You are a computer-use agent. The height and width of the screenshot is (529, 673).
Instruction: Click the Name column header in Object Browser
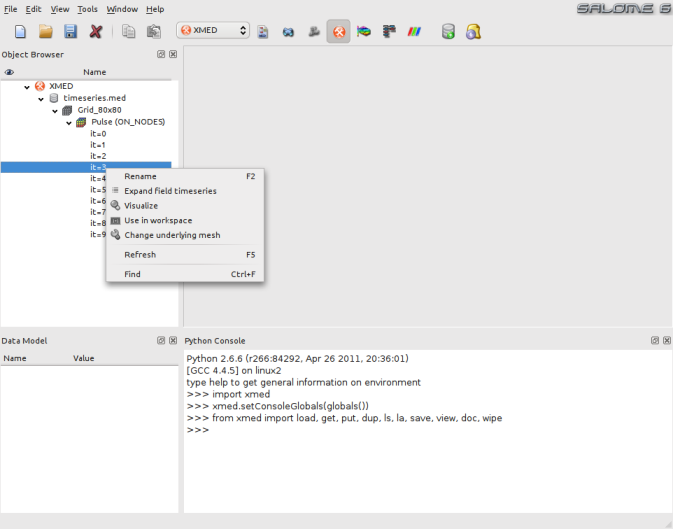point(94,72)
